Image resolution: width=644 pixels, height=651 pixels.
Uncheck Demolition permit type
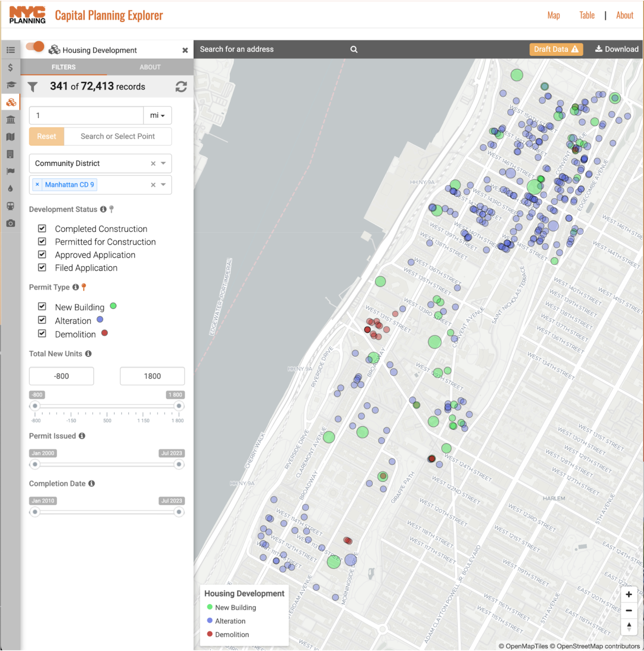click(42, 334)
